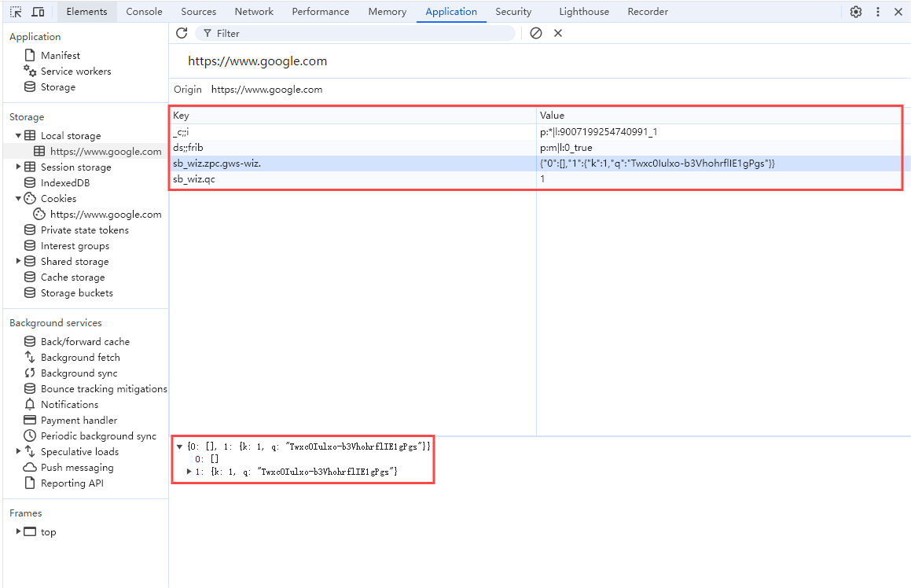911x588 pixels.
Task: Select the _c;;i key row
Action: tap(353, 132)
